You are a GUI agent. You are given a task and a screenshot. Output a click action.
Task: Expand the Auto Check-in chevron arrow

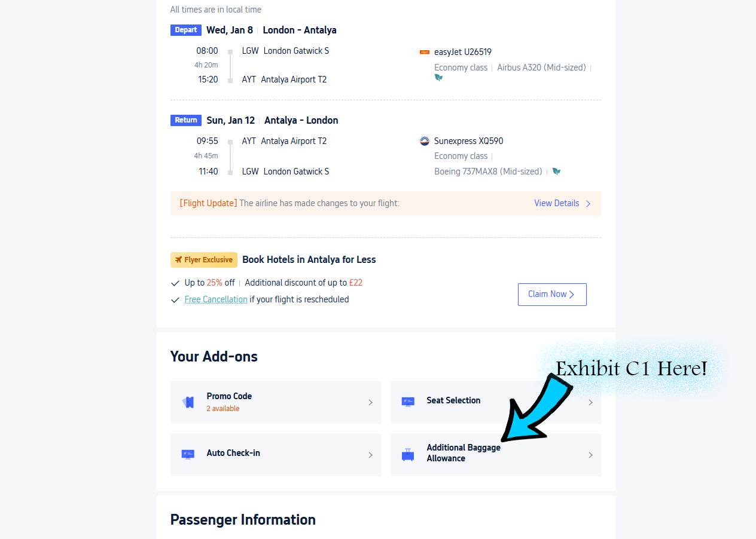click(370, 455)
